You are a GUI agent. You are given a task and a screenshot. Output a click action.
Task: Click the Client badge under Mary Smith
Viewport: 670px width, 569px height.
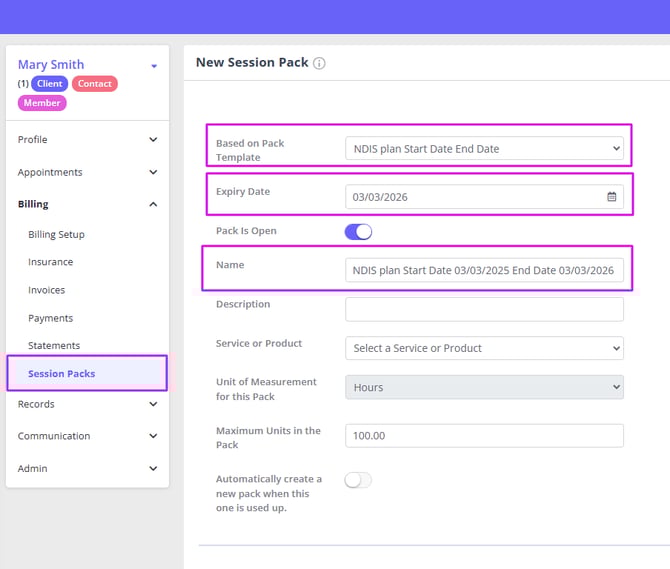pyautogui.click(x=49, y=84)
